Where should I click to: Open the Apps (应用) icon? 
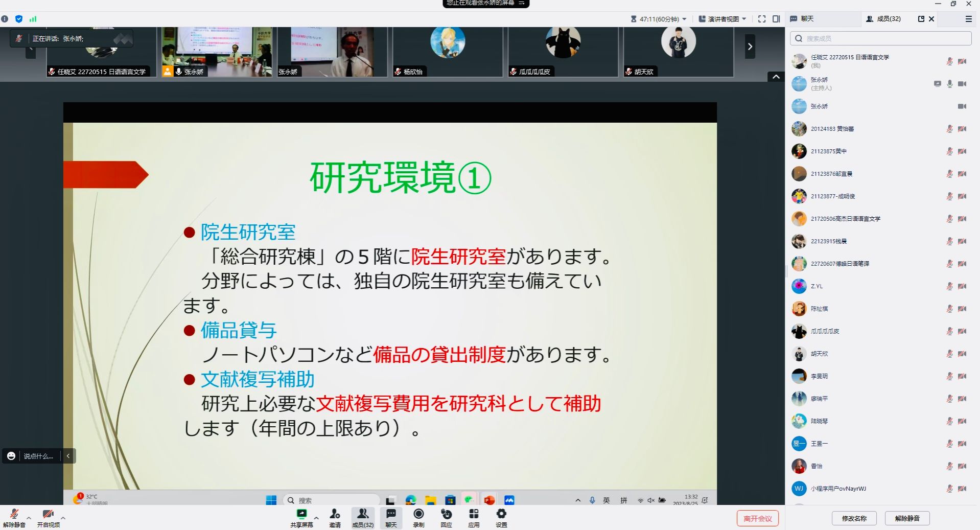click(474, 515)
